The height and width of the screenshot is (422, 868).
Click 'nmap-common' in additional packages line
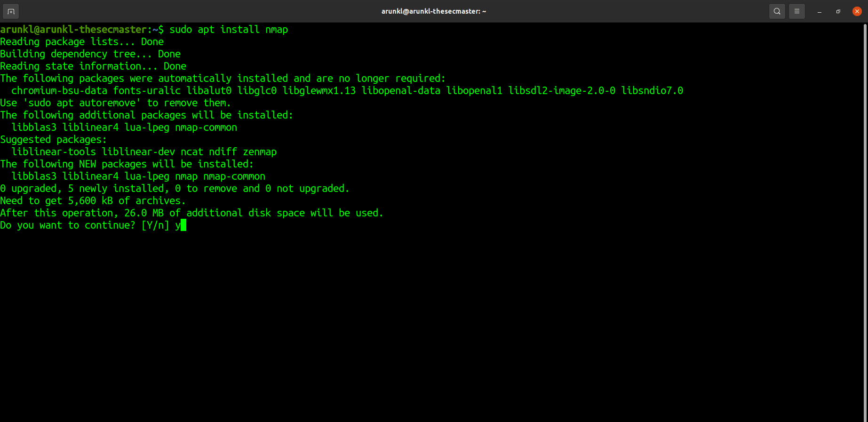206,127
